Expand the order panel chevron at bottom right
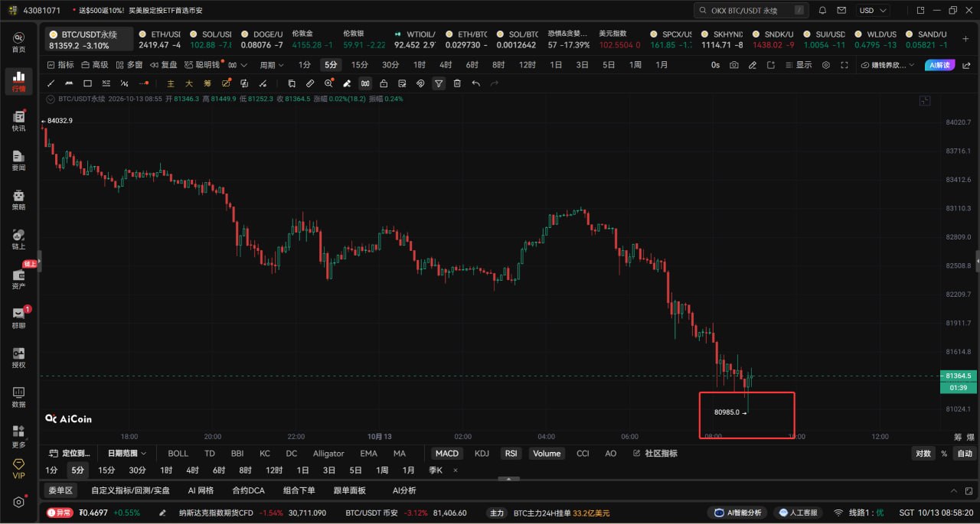The width and height of the screenshot is (980, 524). (x=954, y=490)
